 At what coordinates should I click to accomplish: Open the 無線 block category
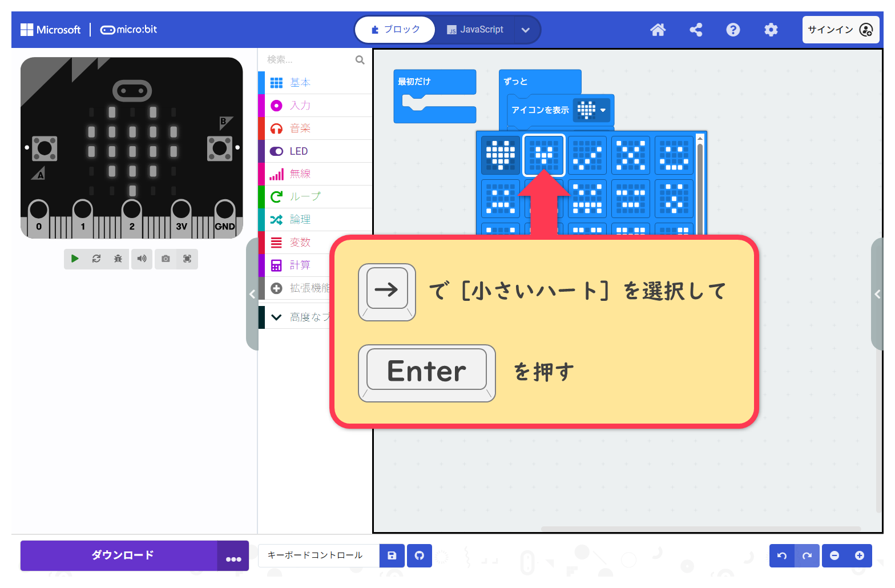coord(316,174)
